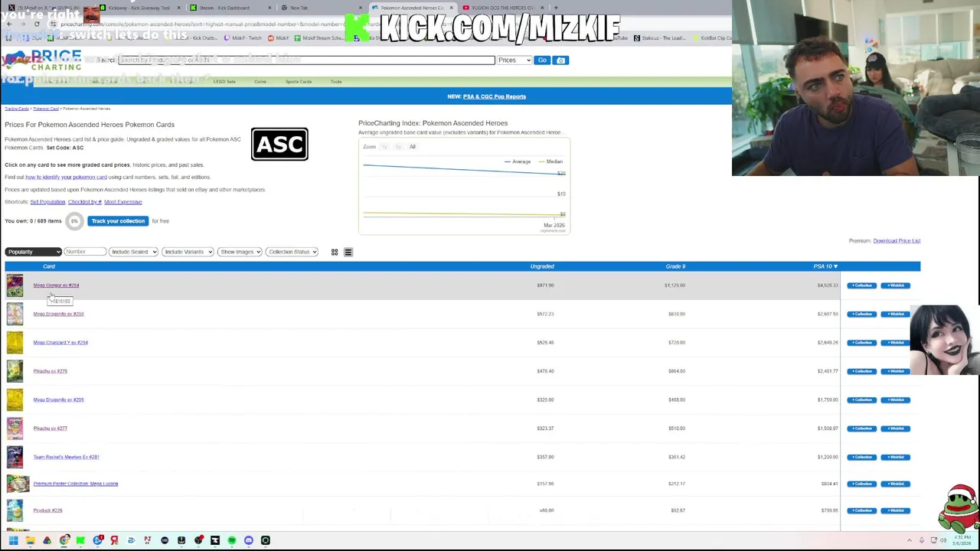Add Mega Gengar ex to Wishlist
Image resolution: width=980 pixels, height=551 pixels.
[x=895, y=285]
